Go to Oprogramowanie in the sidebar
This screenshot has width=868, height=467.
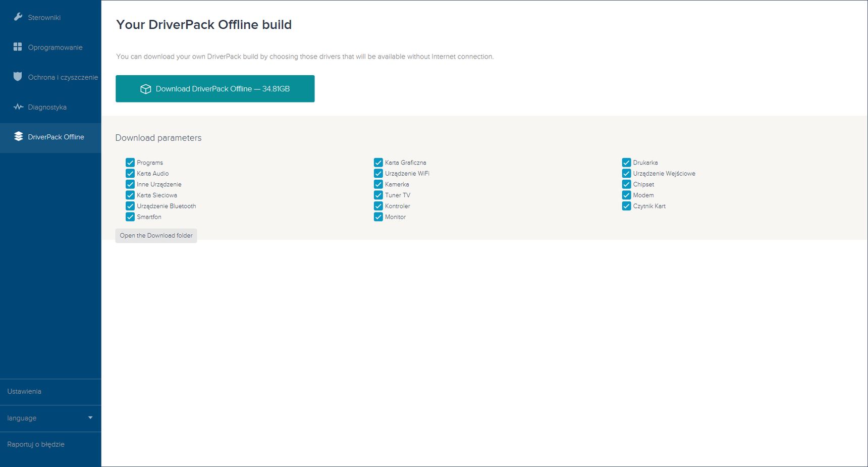tap(50, 47)
